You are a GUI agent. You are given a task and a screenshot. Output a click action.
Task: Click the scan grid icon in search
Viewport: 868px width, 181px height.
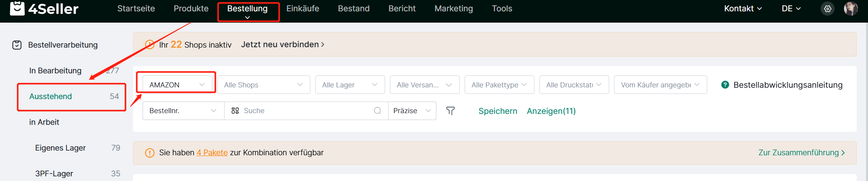235,111
